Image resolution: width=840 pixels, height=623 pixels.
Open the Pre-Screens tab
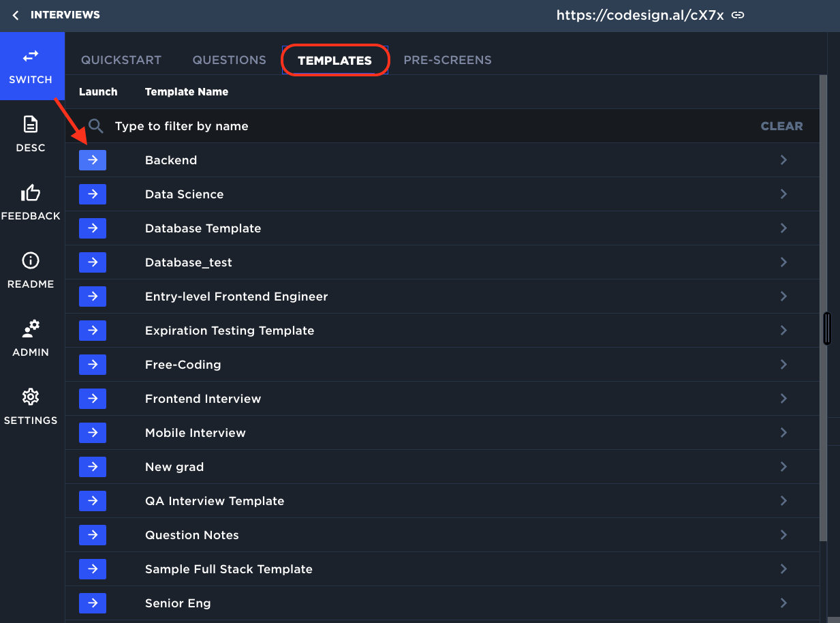[x=448, y=60]
